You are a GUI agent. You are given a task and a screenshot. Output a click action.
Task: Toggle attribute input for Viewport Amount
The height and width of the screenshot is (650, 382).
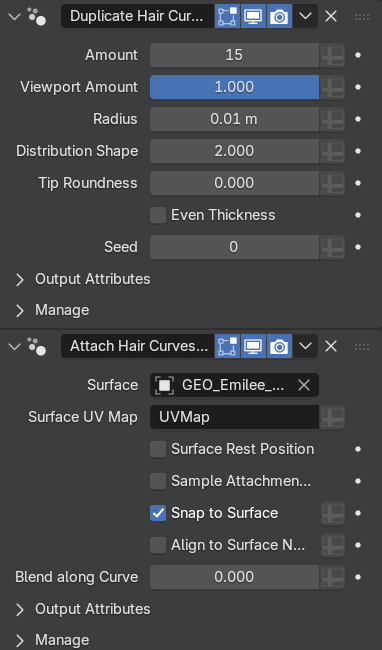click(x=333, y=87)
